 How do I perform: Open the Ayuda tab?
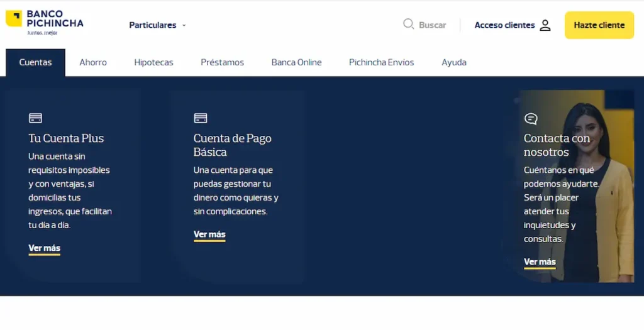pyautogui.click(x=454, y=62)
